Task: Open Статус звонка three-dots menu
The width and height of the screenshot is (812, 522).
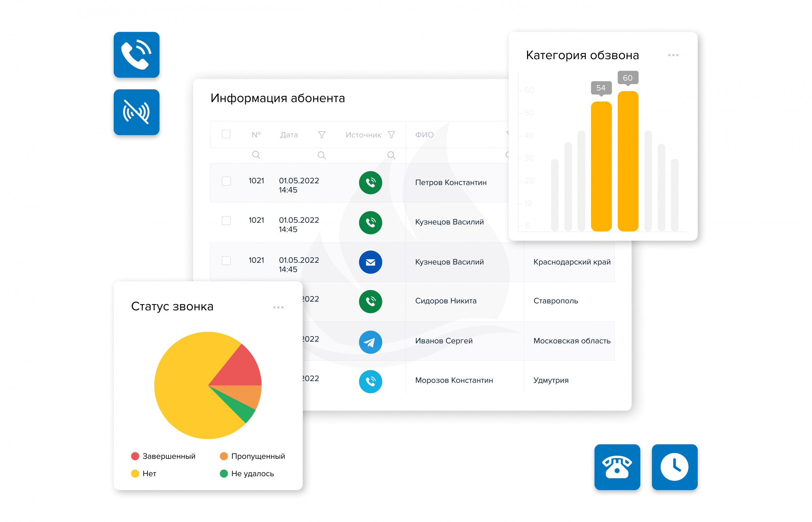Action: click(x=278, y=307)
